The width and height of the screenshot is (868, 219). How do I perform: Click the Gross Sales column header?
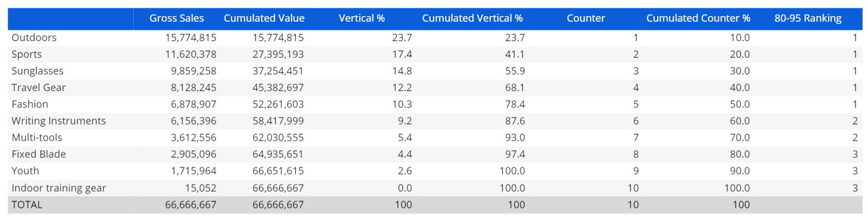tap(176, 18)
